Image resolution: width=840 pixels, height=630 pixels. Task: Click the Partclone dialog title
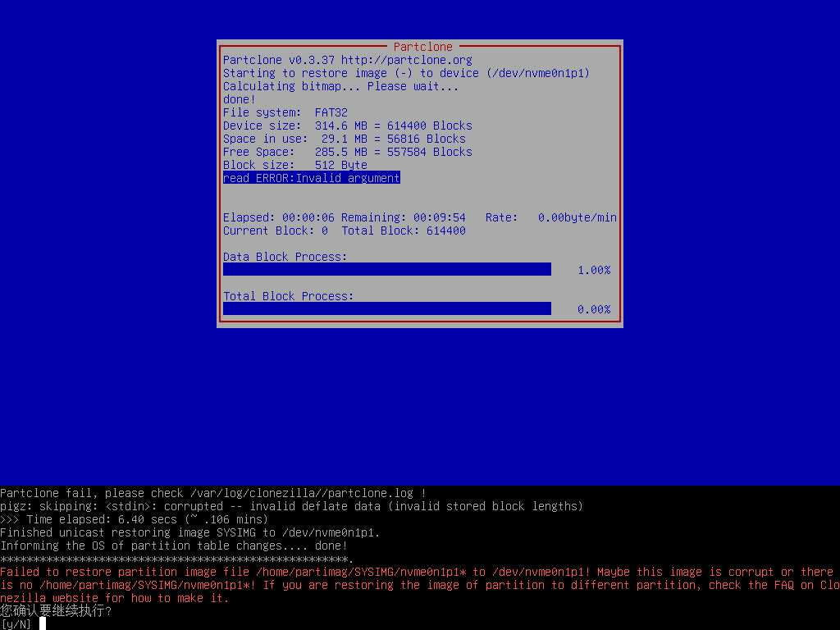pos(422,47)
